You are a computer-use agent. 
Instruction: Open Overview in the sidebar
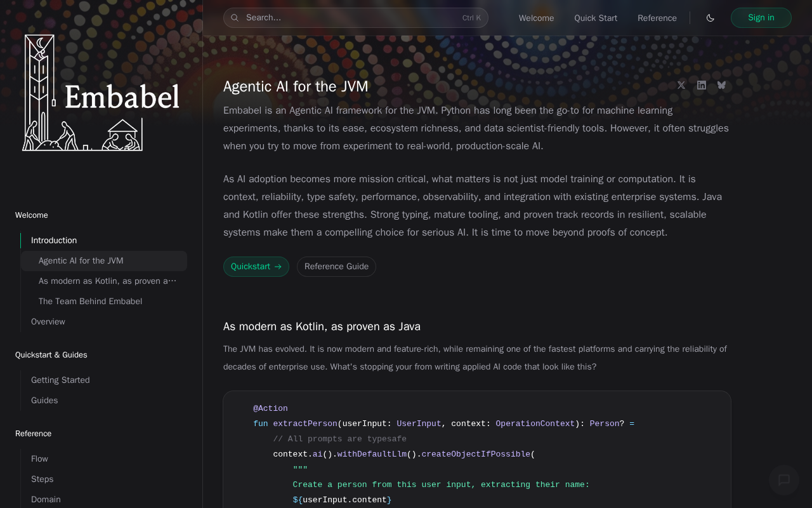[x=103, y=322]
